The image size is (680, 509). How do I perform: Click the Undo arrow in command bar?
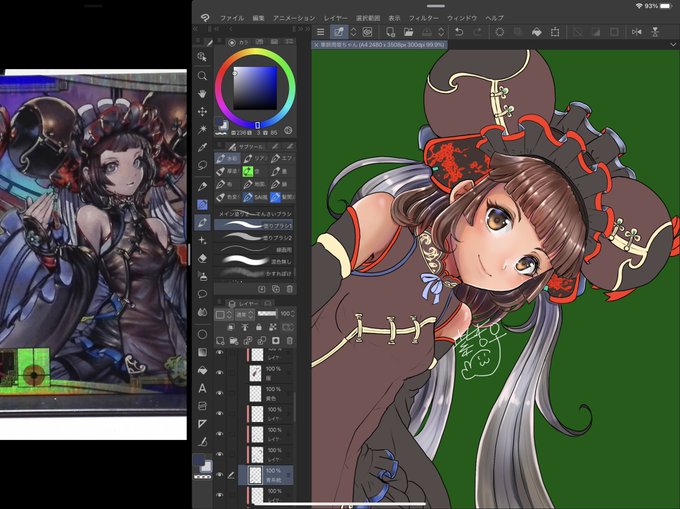(x=459, y=32)
